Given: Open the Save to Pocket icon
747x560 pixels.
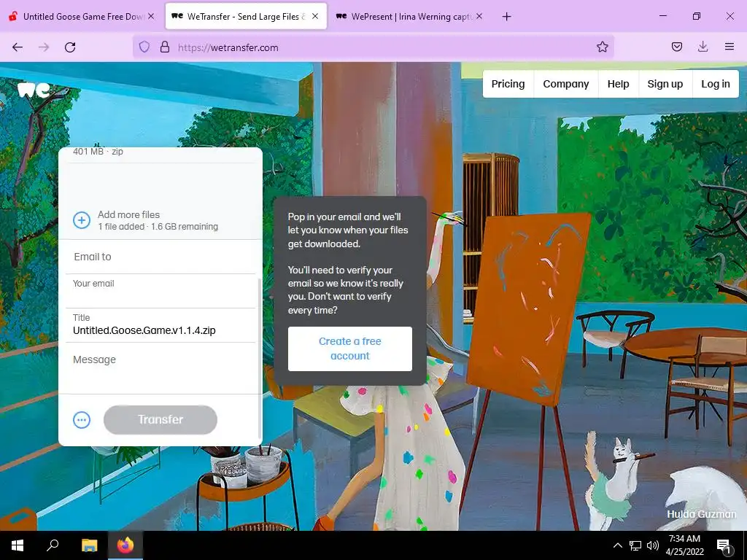Looking at the screenshot, I should (677, 47).
